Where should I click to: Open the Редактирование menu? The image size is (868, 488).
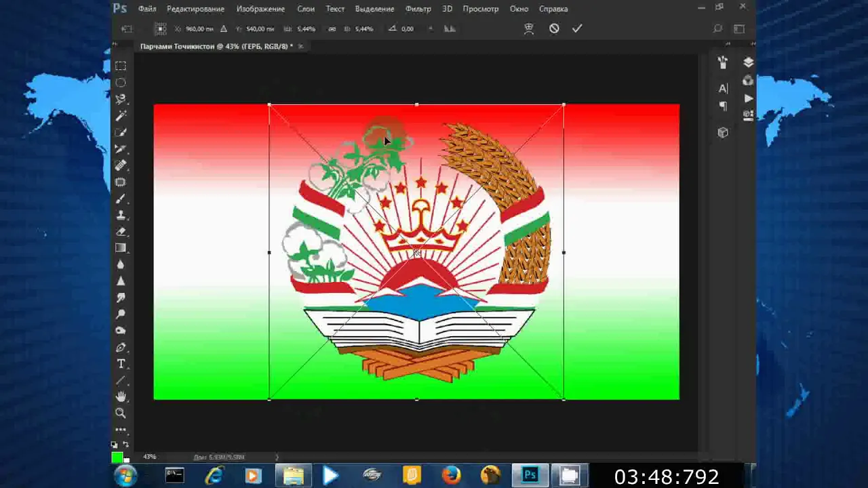point(196,9)
